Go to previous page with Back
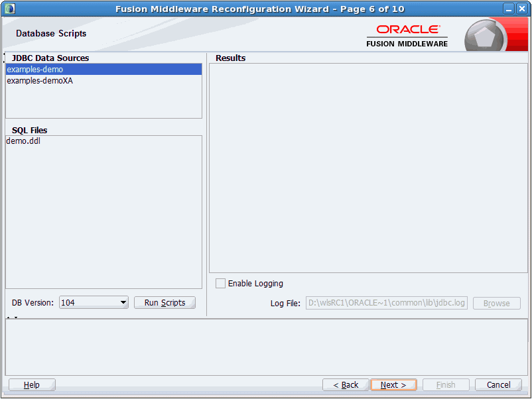This screenshot has height=399, width=532. click(x=346, y=385)
